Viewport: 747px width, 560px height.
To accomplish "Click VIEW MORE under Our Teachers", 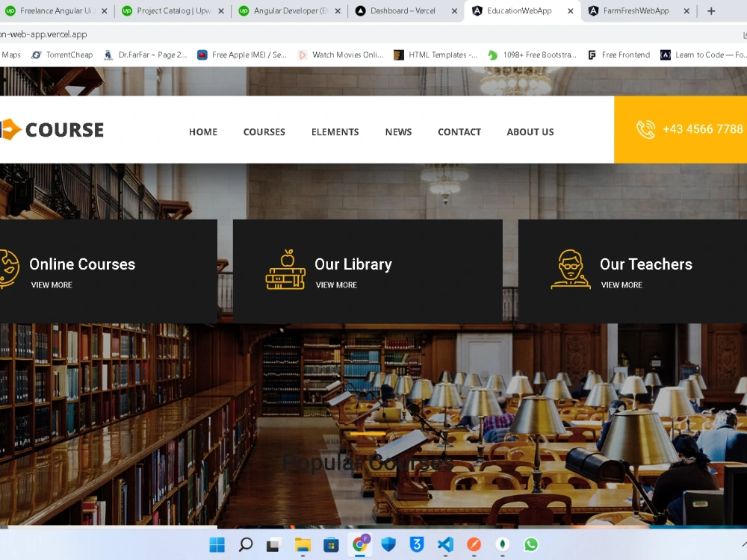I will tap(622, 284).
